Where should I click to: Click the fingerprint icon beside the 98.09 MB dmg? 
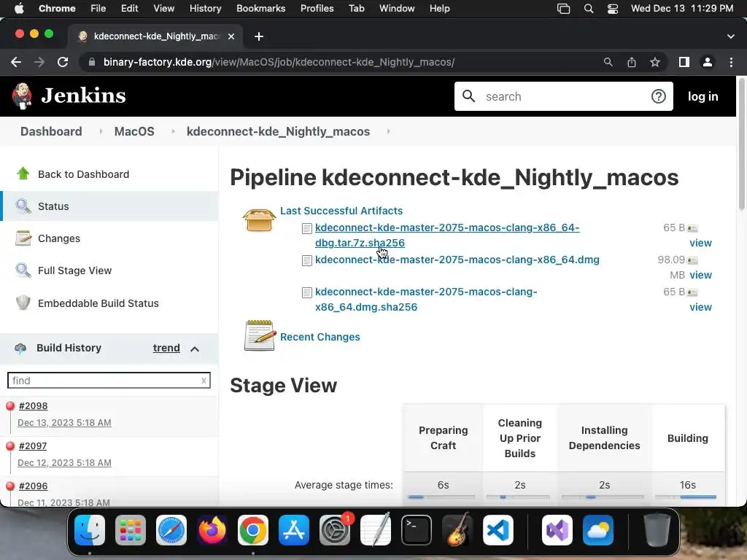(x=692, y=260)
